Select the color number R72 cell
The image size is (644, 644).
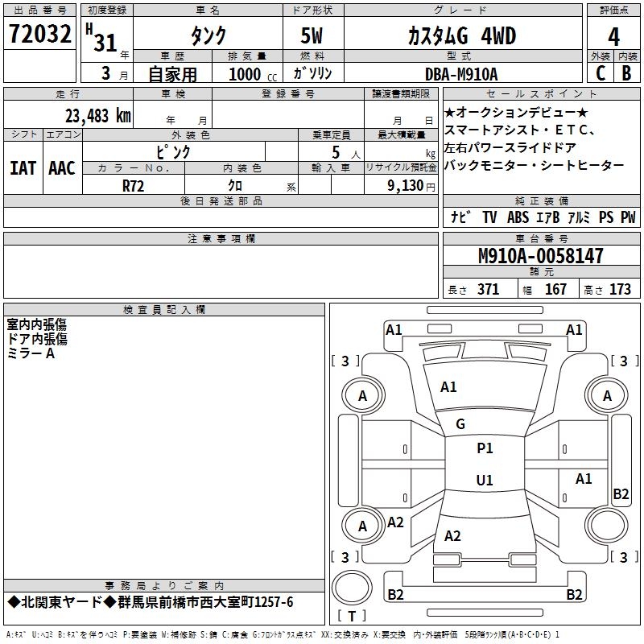click(x=134, y=184)
